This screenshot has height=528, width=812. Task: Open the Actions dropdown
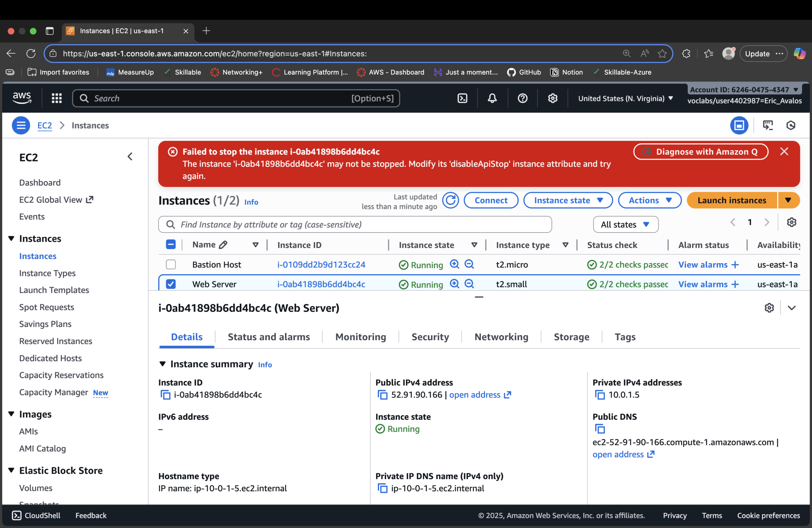click(650, 200)
